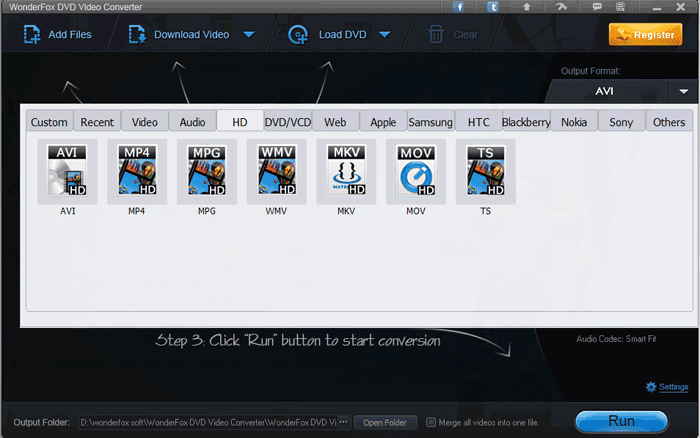Screen dimensions: 700x438
Task: Open the Facebook share icon
Action: point(459,7)
